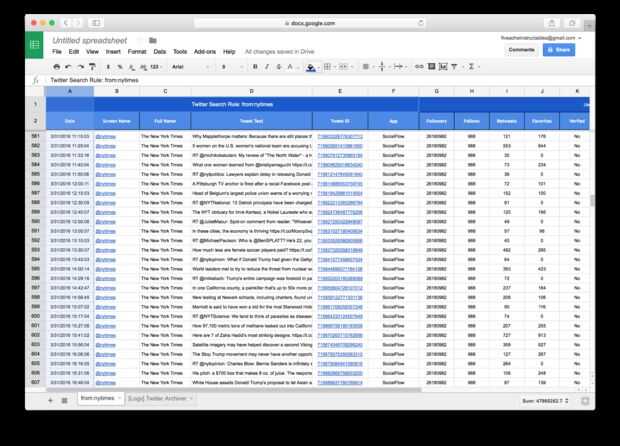The image size is (620, 446).
Task: Open the Help menu
Action: 229,52
